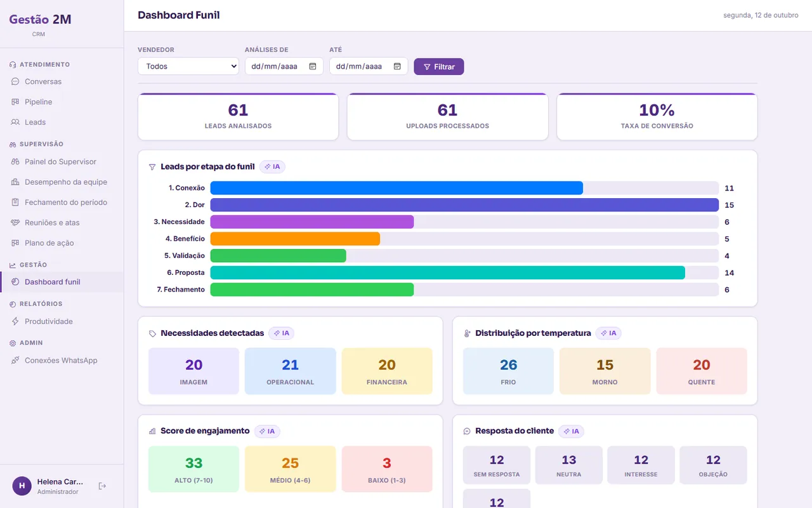Click the H user avatar
Viewport: 812px width, 508px height.
22,486
